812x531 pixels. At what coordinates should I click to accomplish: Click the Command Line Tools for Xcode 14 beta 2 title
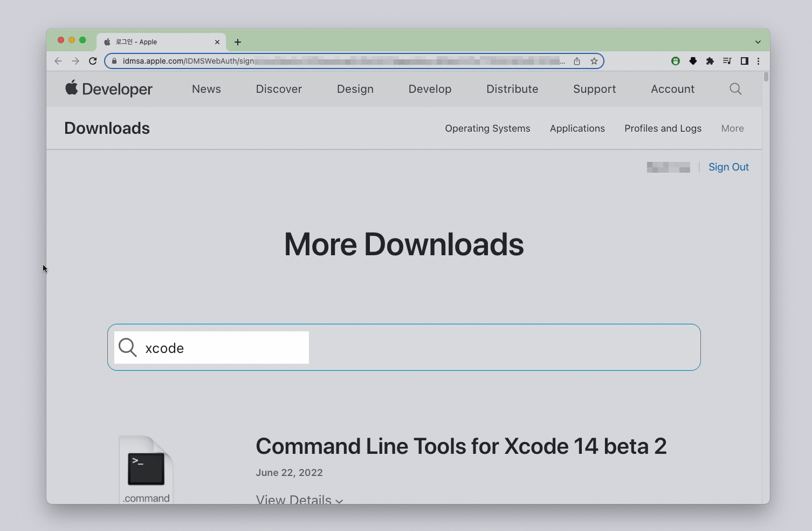[x=461, y=446]
